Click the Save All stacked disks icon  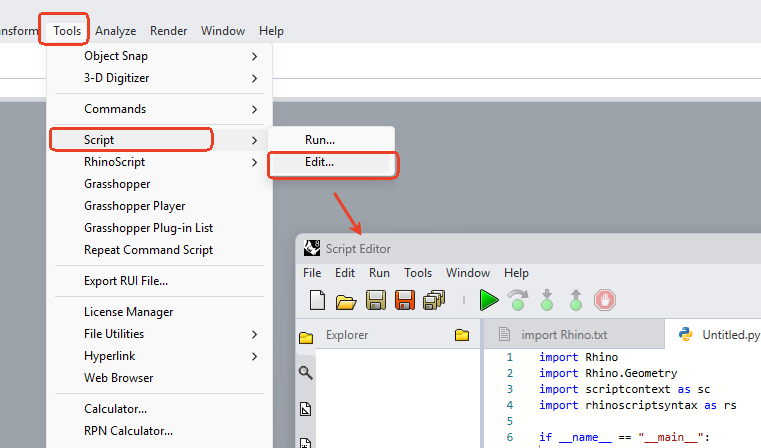pos(434,300)
